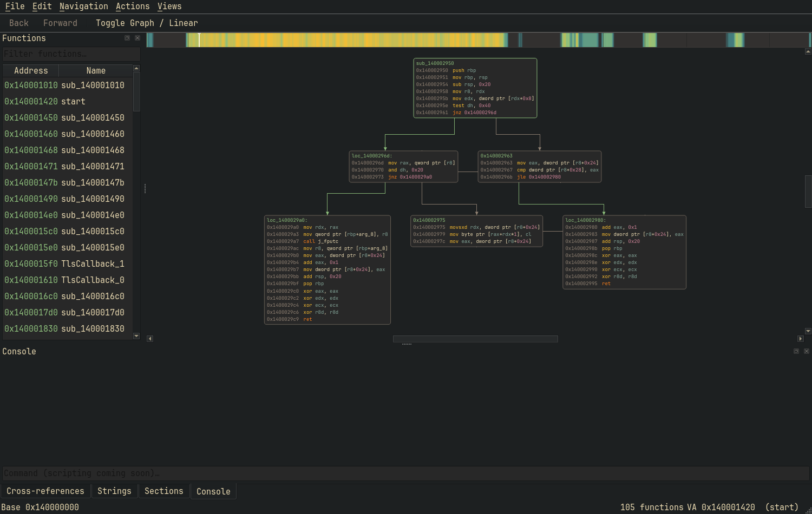Viewport: 812px width, 514px height.
Task: Select sub_1400016c0 in function list
Action: [x=68, y=296]
